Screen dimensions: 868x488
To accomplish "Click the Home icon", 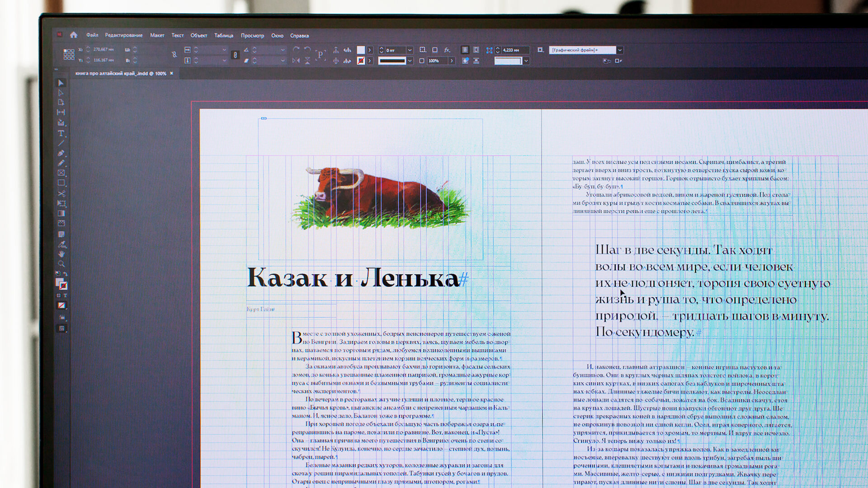I will click(x=74, y=35).
